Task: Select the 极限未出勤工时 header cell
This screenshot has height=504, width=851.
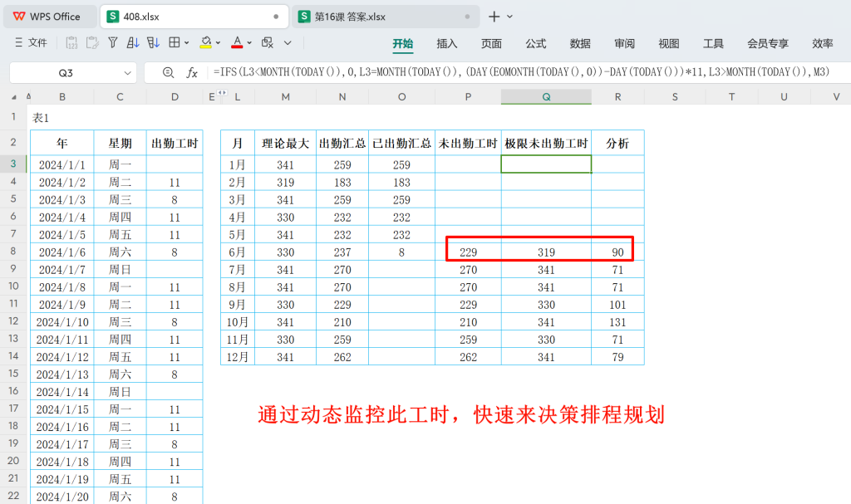Action: pos(546,143)
